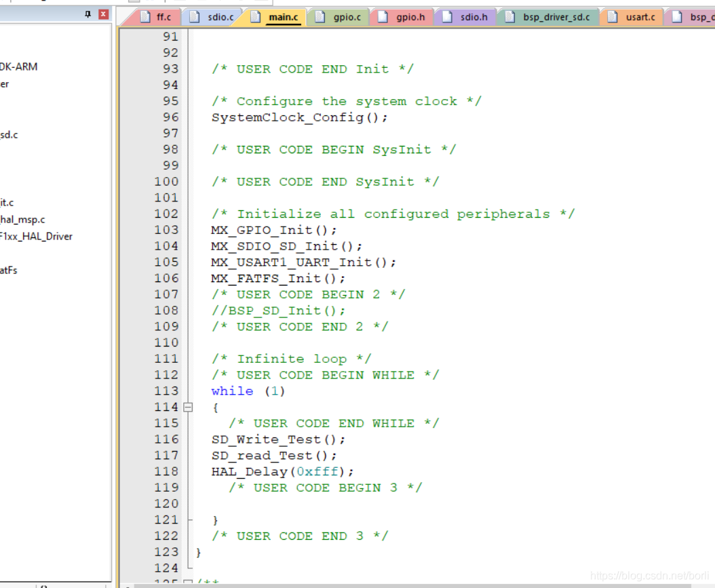The width and height of the screenshot is (715, 588).
Task: Open the sdio.c tab
Action: click(214, 18)
